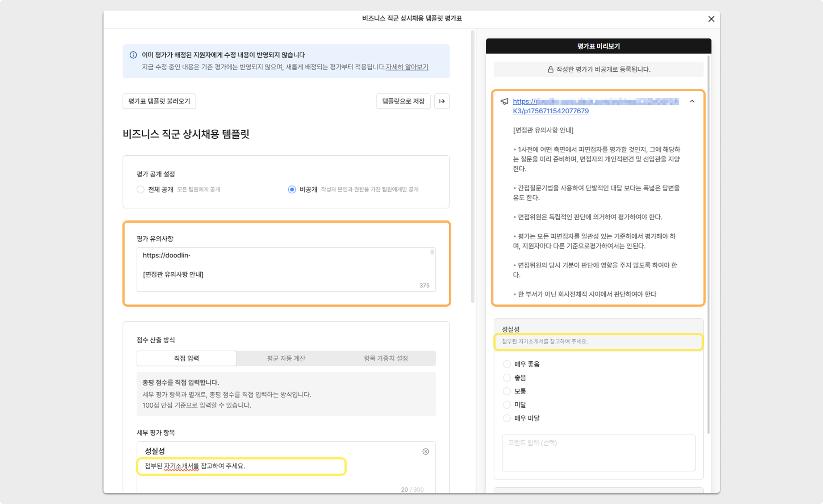Choose 매우 좋음 in the preview
Image resolution: width=823 pixels, height=504 pixels.
[x=507, y=364]
